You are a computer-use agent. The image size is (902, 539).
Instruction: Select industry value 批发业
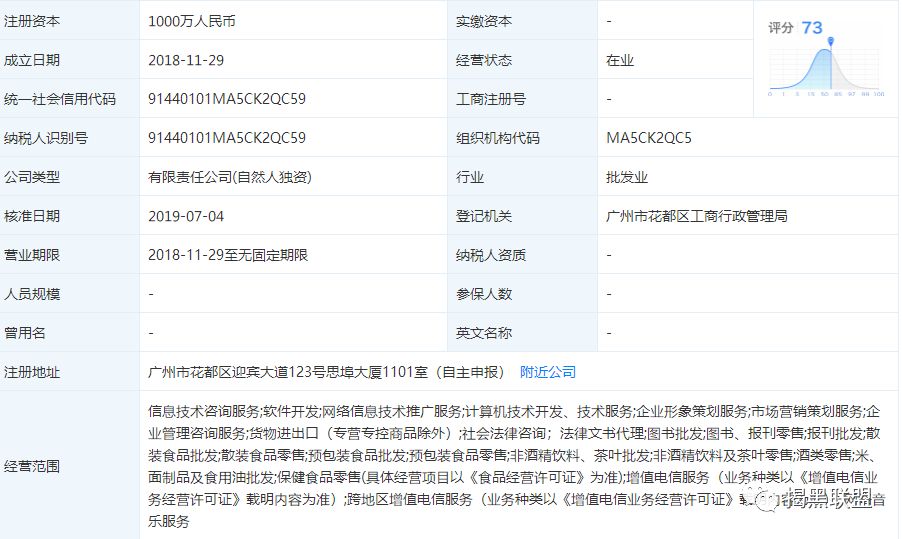coord(627,177)
